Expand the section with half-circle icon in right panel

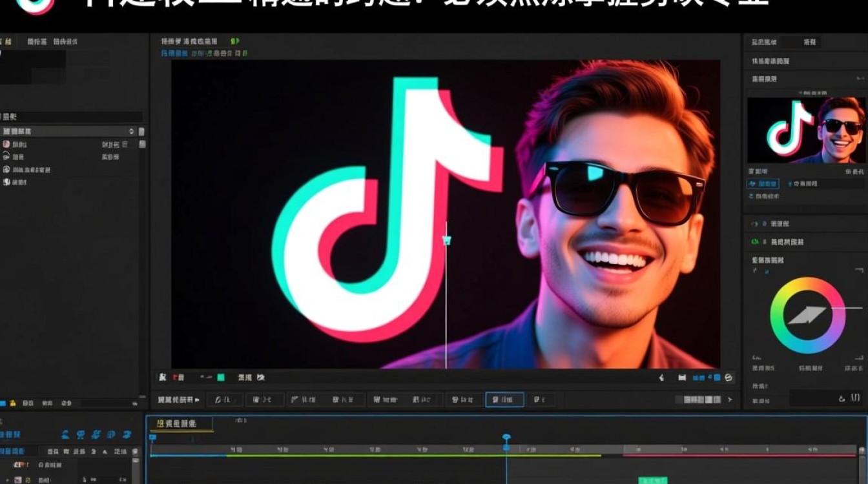pyautogui.click(x=754, y=224)
